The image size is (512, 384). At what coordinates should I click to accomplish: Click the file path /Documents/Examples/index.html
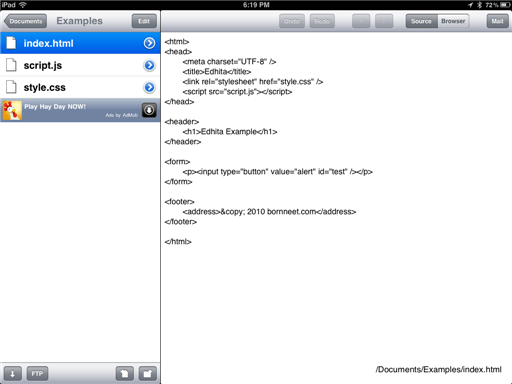pos(438,369)
